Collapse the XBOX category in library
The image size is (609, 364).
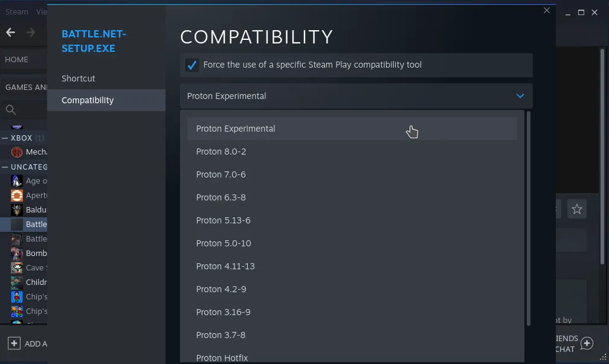(5, 138)
